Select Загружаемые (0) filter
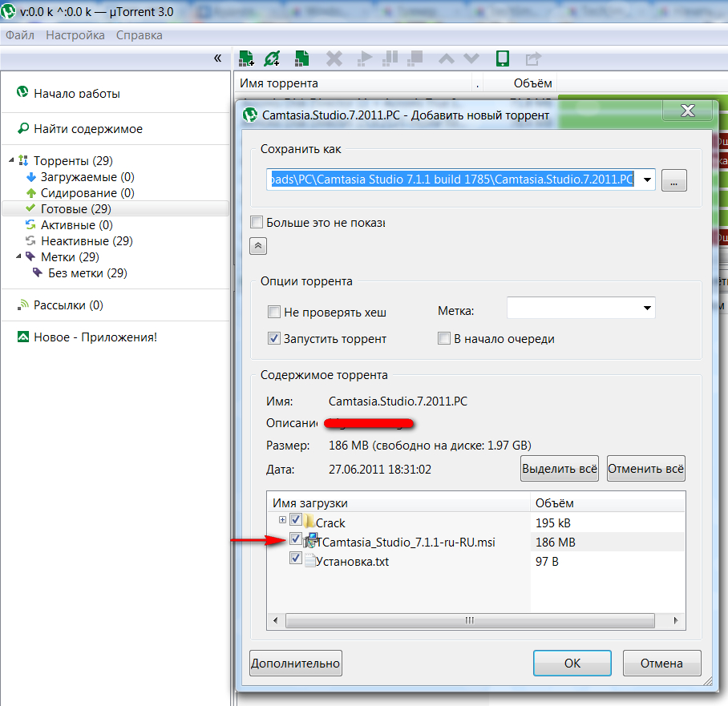This screenshot has width=728, height=706. point(87,177)
